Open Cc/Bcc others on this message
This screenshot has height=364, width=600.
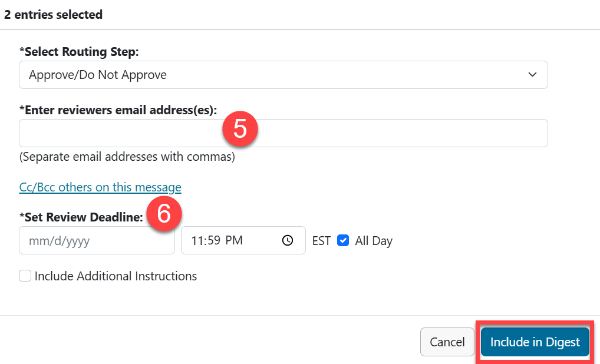coord(100,187)
